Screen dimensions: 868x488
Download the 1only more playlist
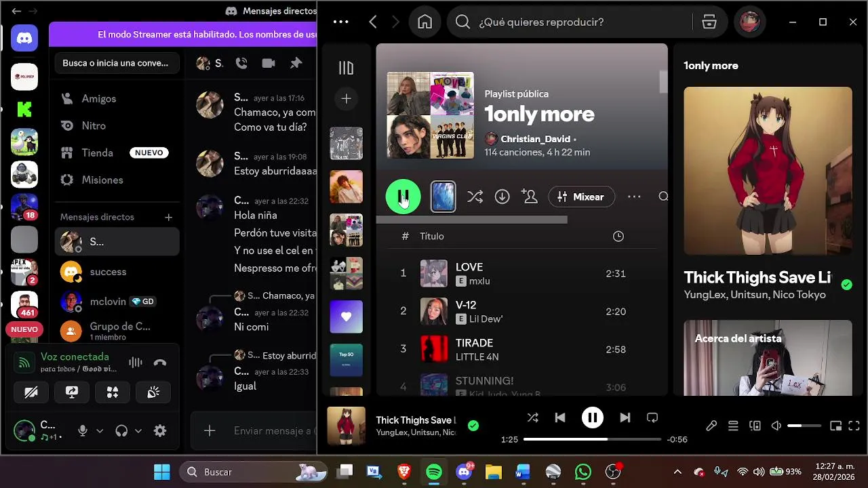click(502, 197)
